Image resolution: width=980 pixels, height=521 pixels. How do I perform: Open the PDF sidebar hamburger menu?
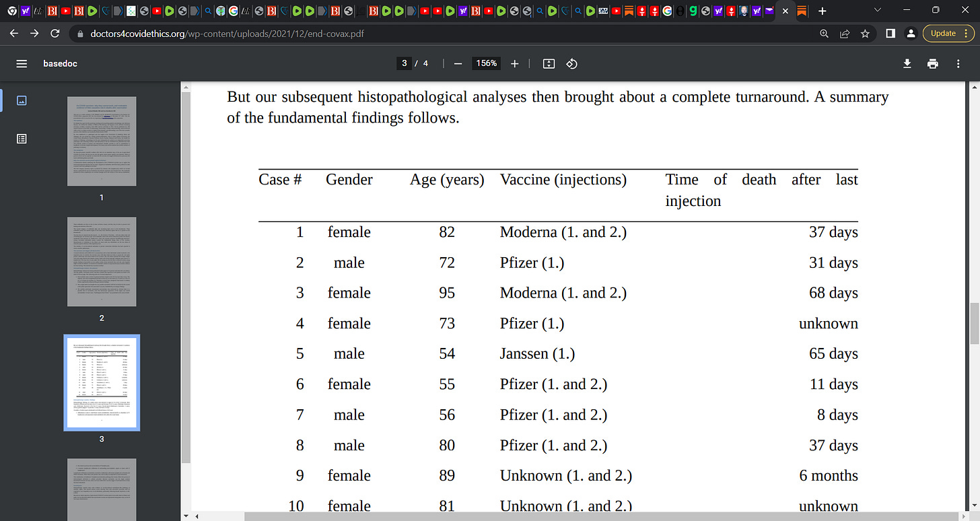coord(22,63)
